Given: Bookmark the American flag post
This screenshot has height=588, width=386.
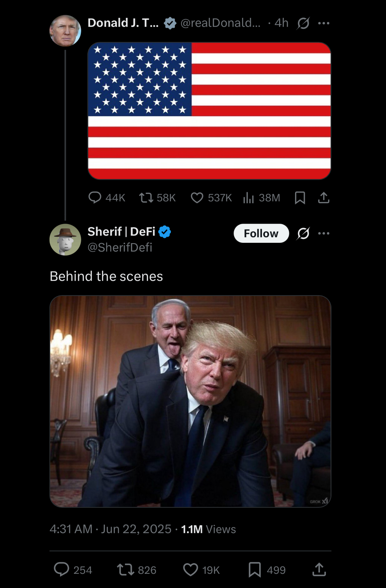Looking at the screenshot, I should click(x=300, y=198).
